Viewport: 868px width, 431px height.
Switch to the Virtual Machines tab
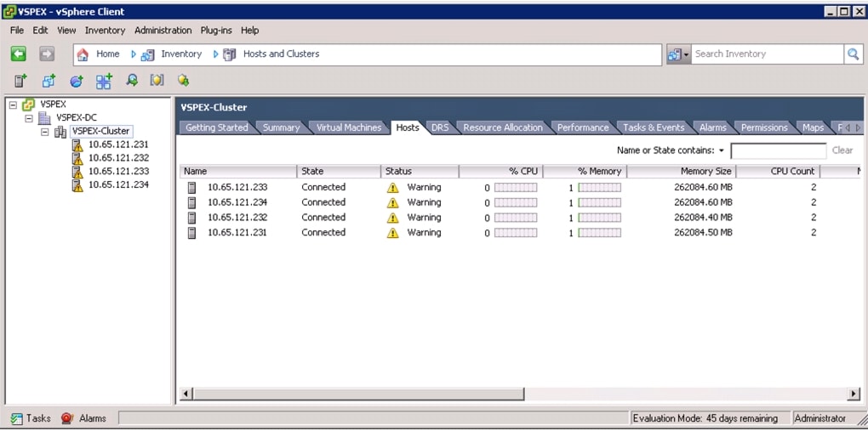pyautogui.click(x=349, y=128)
